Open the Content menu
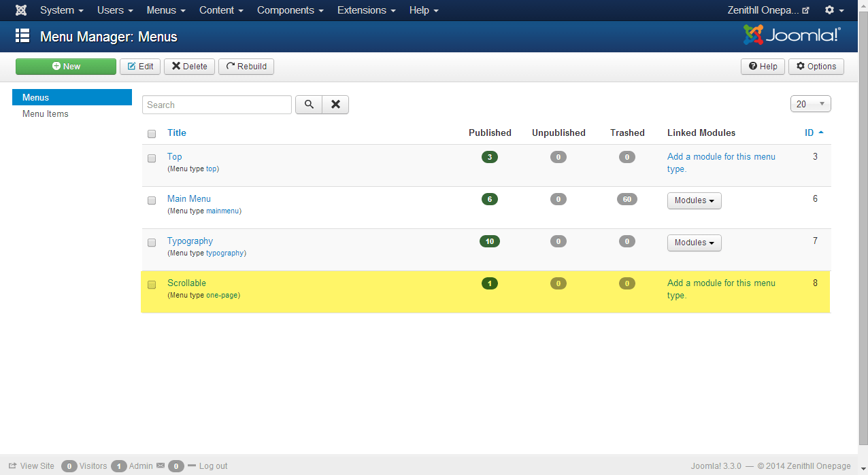The width and height of the screenshot is (868, 475). tap(221, 10)
